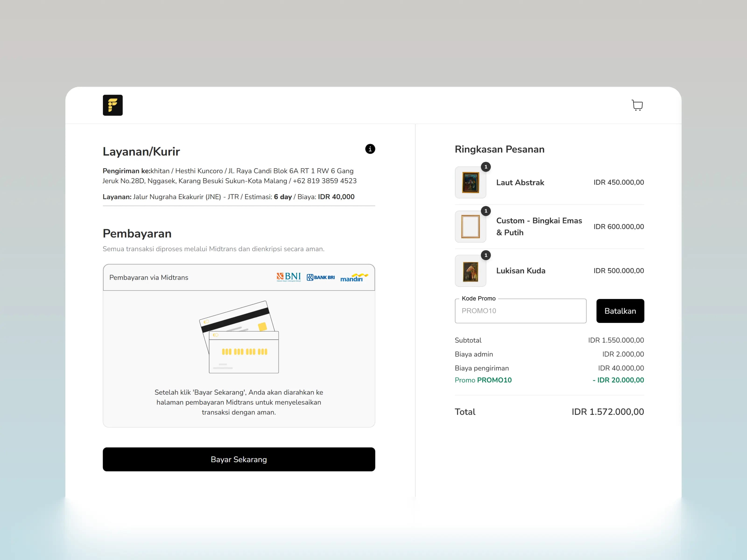Click total amount IDR 1.572.000,00

click(608, 412)
